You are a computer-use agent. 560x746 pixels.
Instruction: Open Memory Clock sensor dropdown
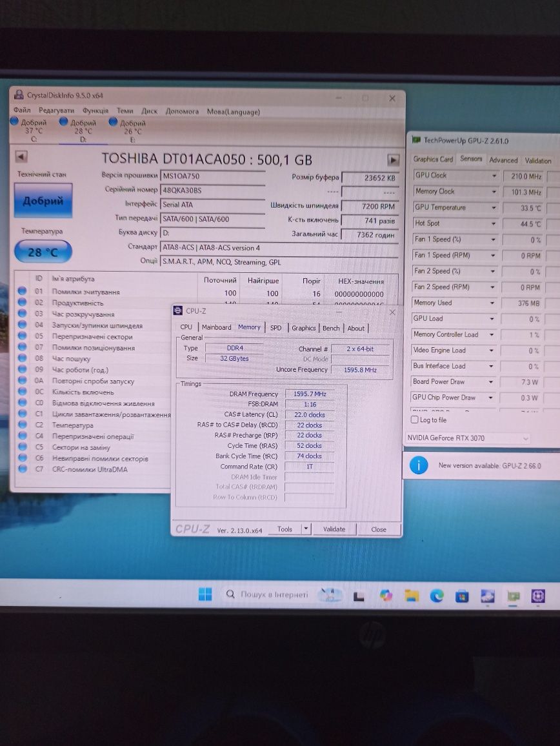click(x=494, y=192)
